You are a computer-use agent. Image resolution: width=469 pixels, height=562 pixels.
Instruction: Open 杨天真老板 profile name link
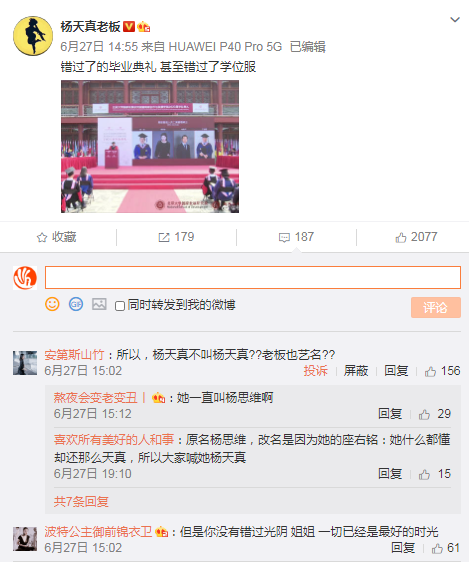pos(90,27)
